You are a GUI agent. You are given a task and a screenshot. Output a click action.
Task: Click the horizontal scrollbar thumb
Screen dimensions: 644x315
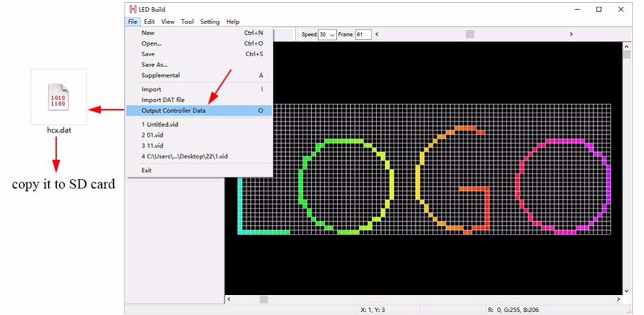(x=264, y=300)
